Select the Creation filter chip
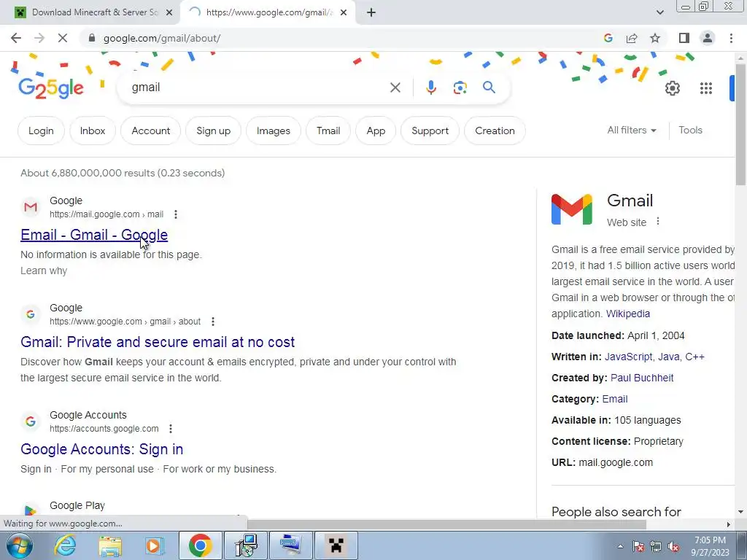The image size is (747, 560). (495, 131)
